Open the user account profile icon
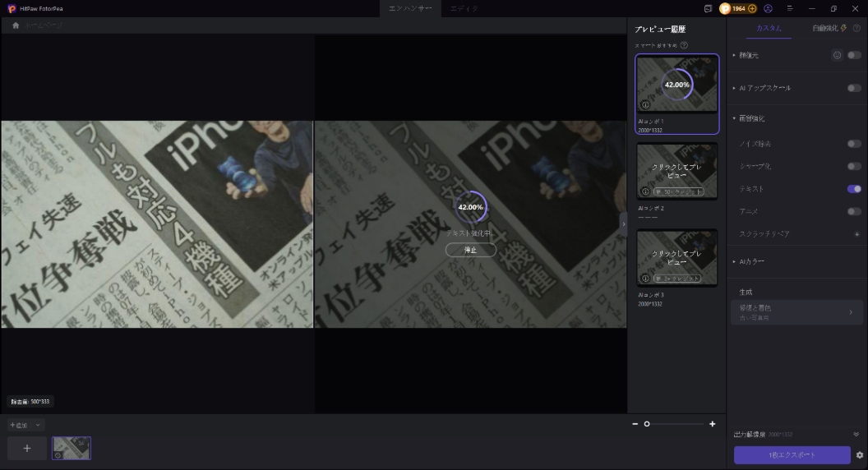This screenshot has width=868, height=470. tap(768, 8)
